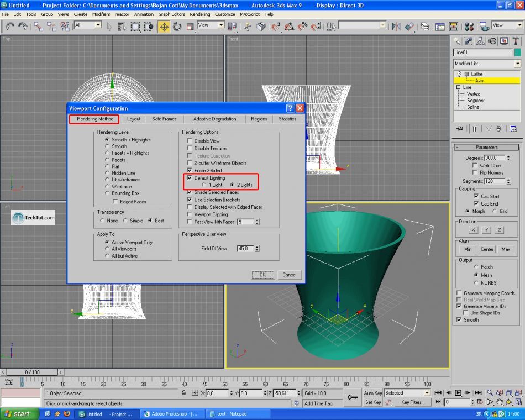Select the 1 Light radio option
The image size is (525, 420).
pos(205,185)
